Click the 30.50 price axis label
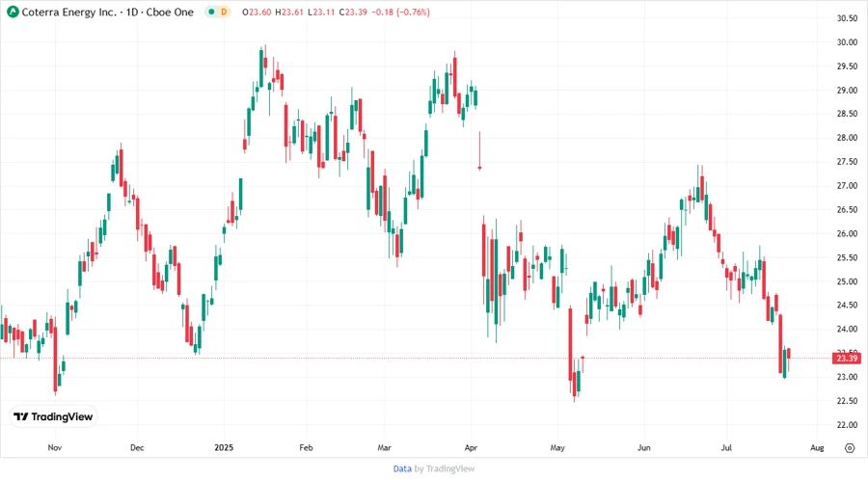 847,18
